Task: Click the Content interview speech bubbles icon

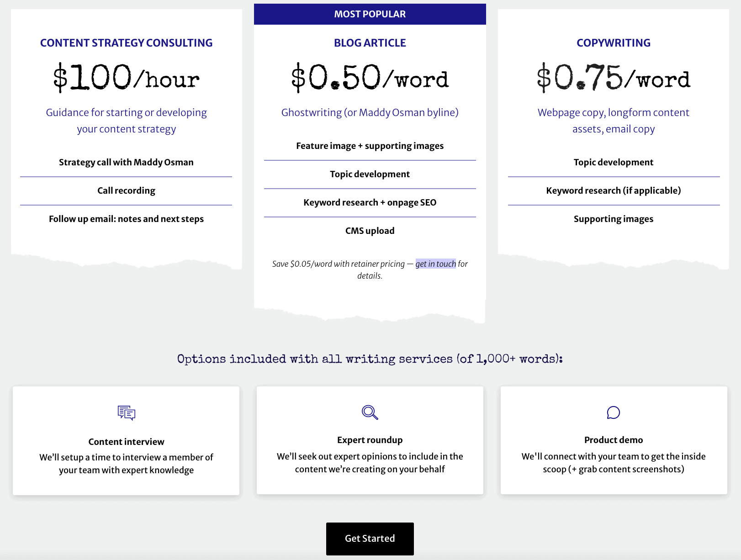Action: tap(126, 413)
